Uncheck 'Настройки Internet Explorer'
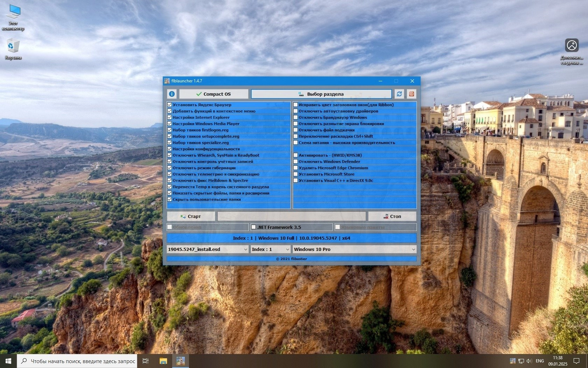Image resolution: width=588 pixels, height=368 pixels. (x=170, y=117)
